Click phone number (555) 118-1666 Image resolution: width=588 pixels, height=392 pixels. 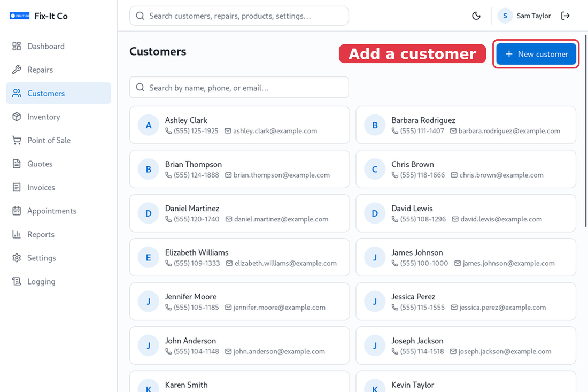point(422,175)
